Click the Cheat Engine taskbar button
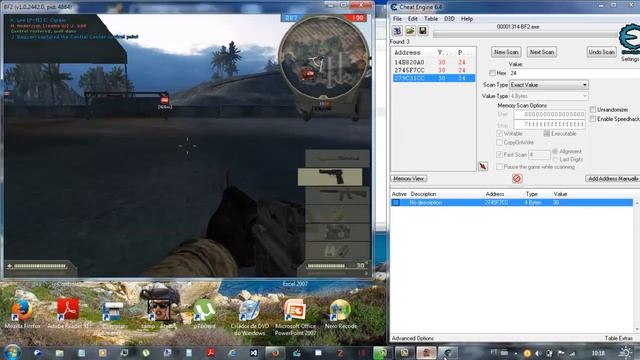This screenshot has height=360, width=640. click(448, 353)
